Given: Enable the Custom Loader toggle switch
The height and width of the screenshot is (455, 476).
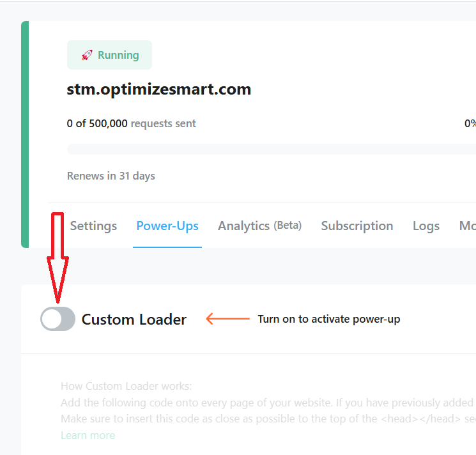Looking at the screenshot, I should point(58,319).
